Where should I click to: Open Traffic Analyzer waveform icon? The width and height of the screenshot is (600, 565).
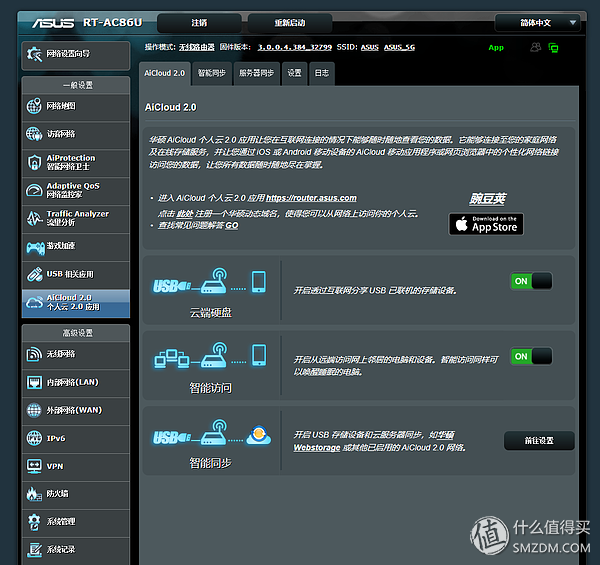tap(34, 218)
